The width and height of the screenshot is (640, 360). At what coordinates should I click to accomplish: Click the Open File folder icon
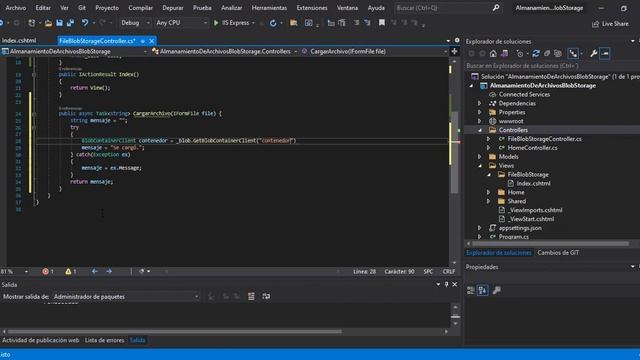pyautogui.click(x=48, y=23)
